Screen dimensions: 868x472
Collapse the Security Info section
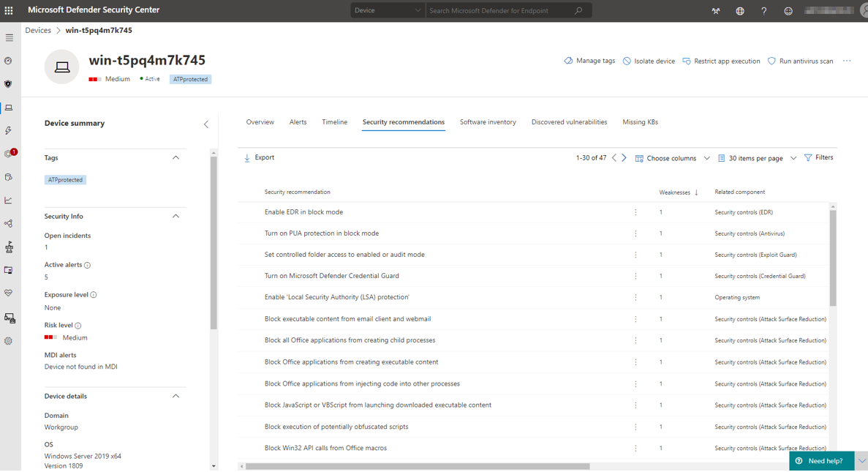[176, 216]
